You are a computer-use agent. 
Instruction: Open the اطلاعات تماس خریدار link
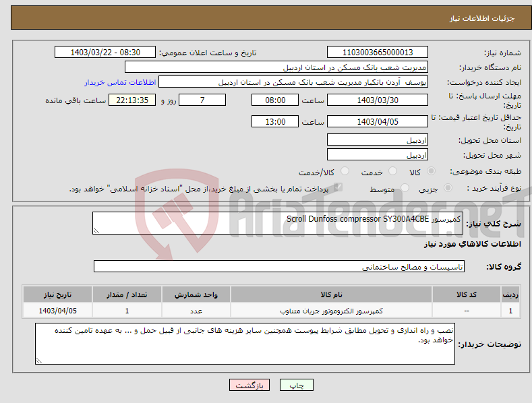pyautogui.click(x=120, y=82)
